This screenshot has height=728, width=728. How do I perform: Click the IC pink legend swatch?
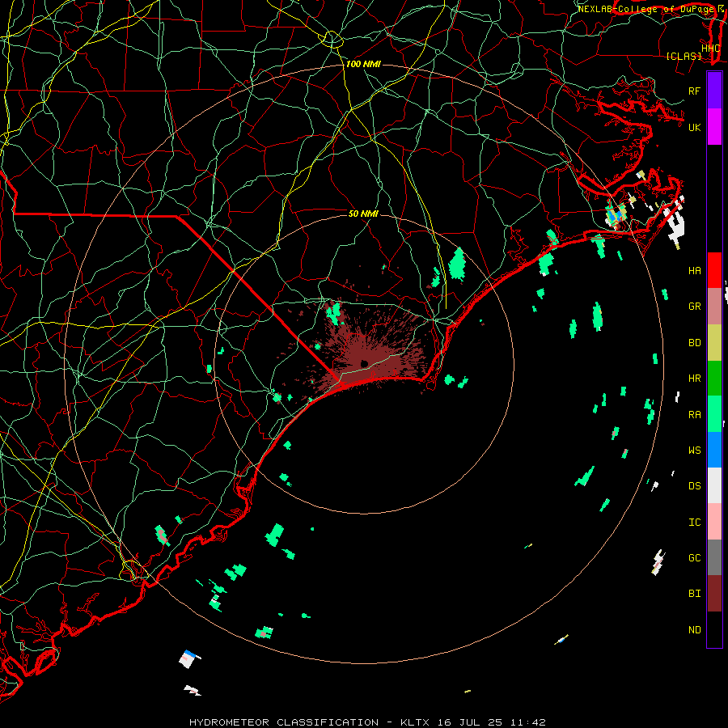(714, 522)
